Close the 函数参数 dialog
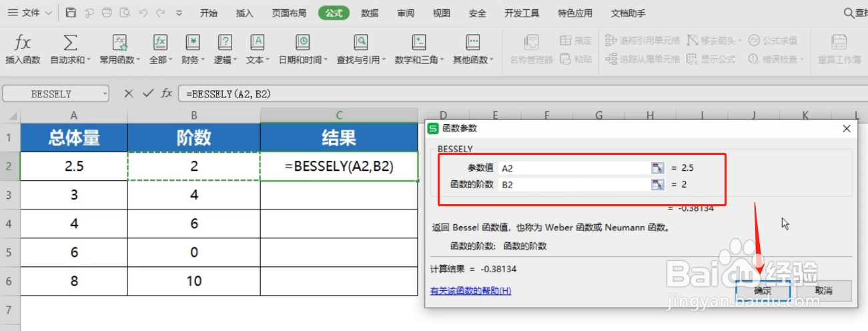The width and height of the screenshot is (868, 331). click(x=847, y=129)
